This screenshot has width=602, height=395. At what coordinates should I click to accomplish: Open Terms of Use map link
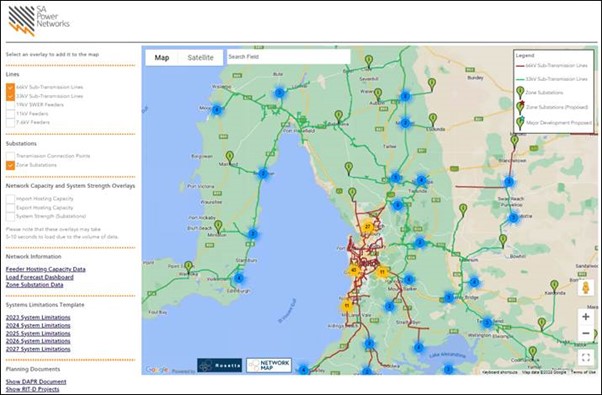[584, 372]
